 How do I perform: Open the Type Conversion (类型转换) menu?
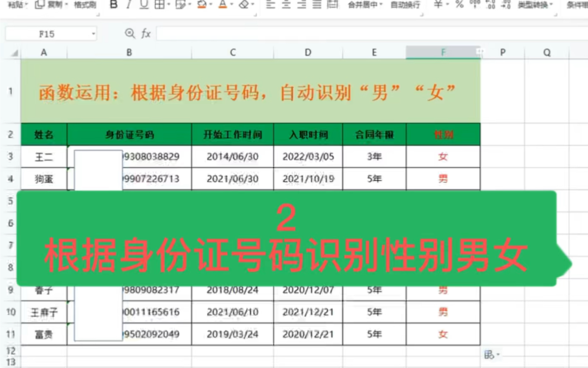point(535,5)
